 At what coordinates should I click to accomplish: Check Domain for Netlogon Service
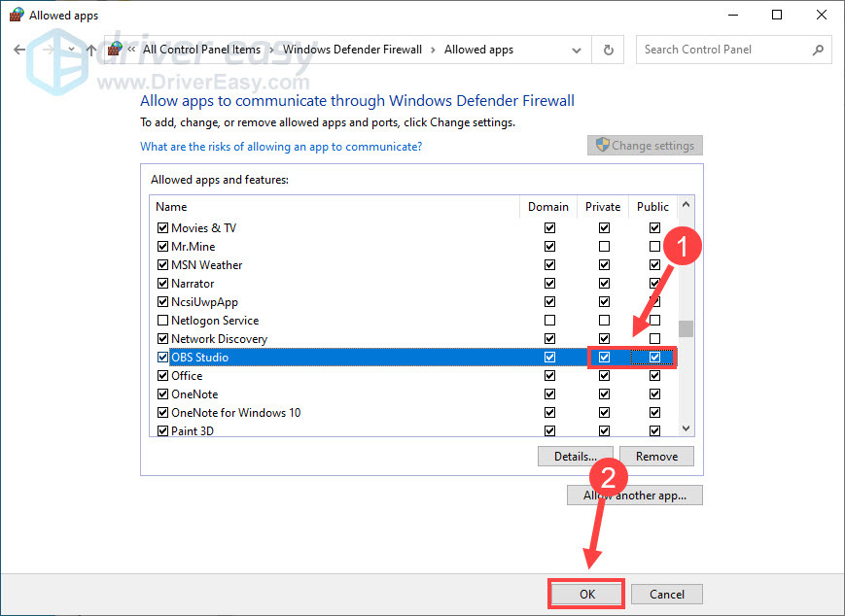(x=549, y=321)
